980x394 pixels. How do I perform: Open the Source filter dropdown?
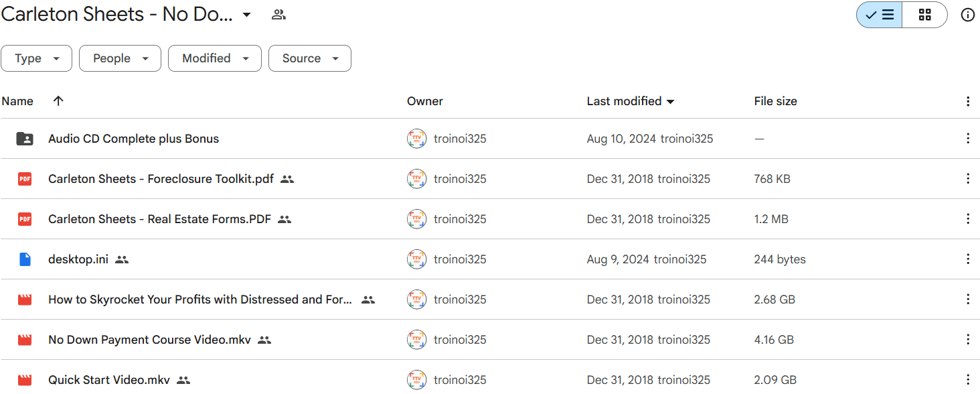[x=309, y=58]
